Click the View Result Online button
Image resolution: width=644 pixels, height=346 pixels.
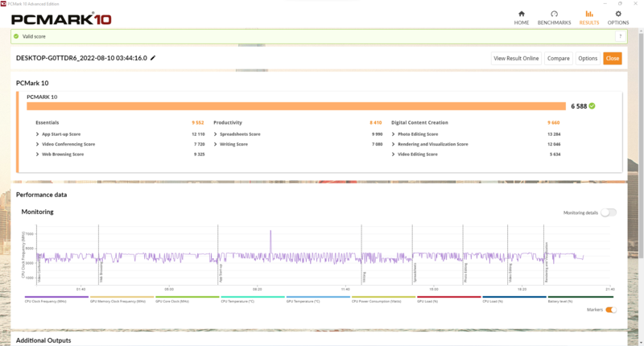point(516,58)
